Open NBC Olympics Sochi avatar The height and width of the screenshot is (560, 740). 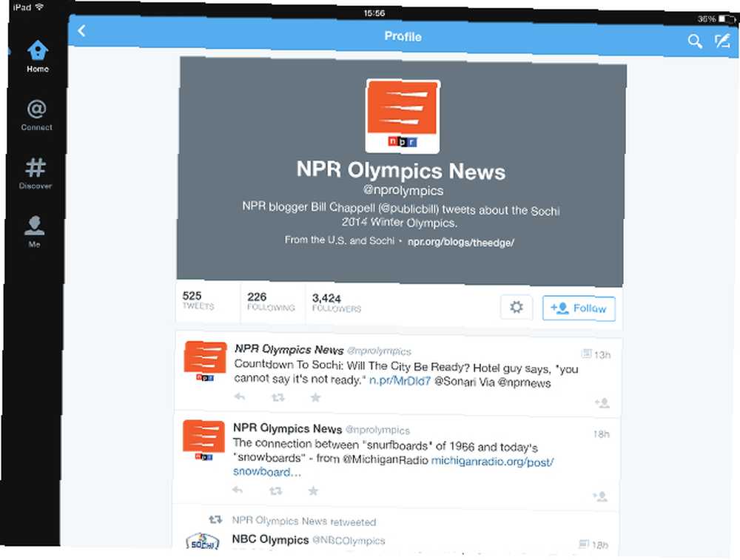click(x=203, y=542)
